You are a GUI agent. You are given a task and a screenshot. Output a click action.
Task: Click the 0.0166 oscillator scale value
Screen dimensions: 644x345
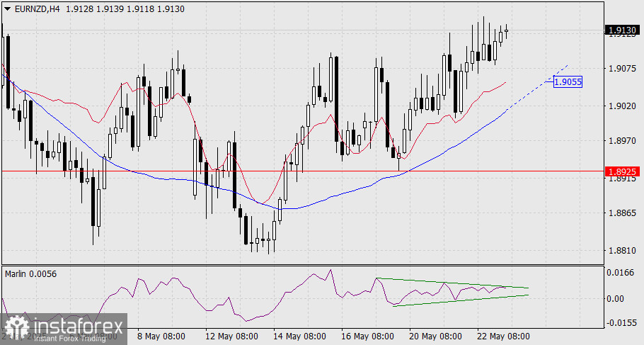(x=622, y=272)
